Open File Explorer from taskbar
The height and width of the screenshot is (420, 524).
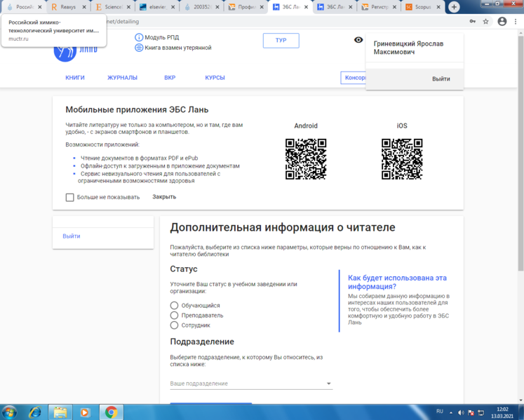pyautogui.click(x=60, y=413)
